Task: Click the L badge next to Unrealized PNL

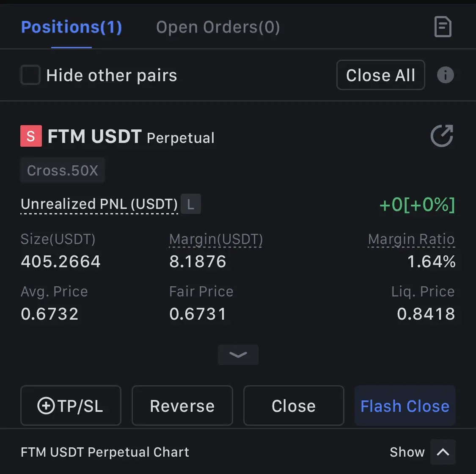Action: (x=191, y=204)
